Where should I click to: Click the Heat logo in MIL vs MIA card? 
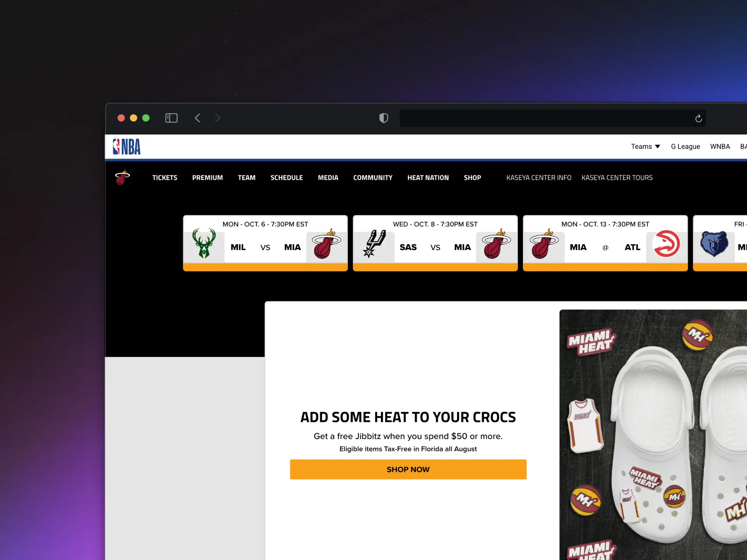pos(326,244)
